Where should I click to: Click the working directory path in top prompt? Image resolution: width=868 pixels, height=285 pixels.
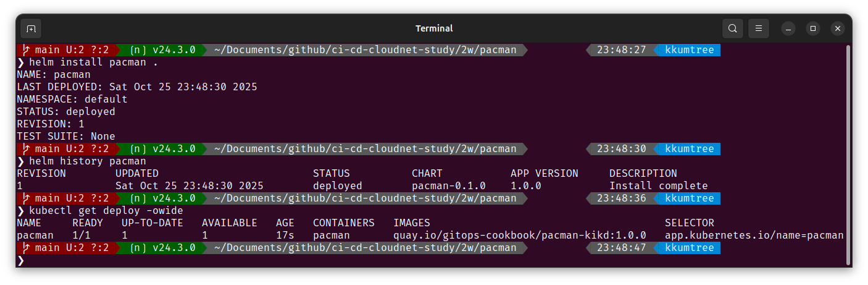click(x=365, y=50)
